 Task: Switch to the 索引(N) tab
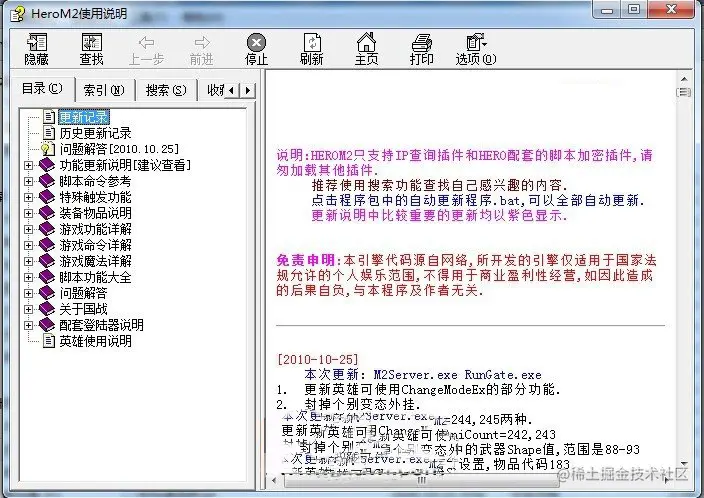pos(104,90)
